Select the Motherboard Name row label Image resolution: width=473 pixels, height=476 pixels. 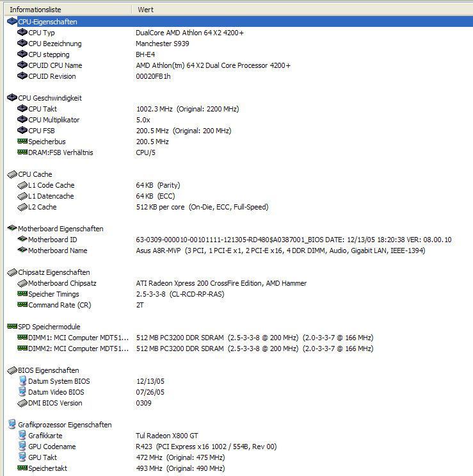58,250
